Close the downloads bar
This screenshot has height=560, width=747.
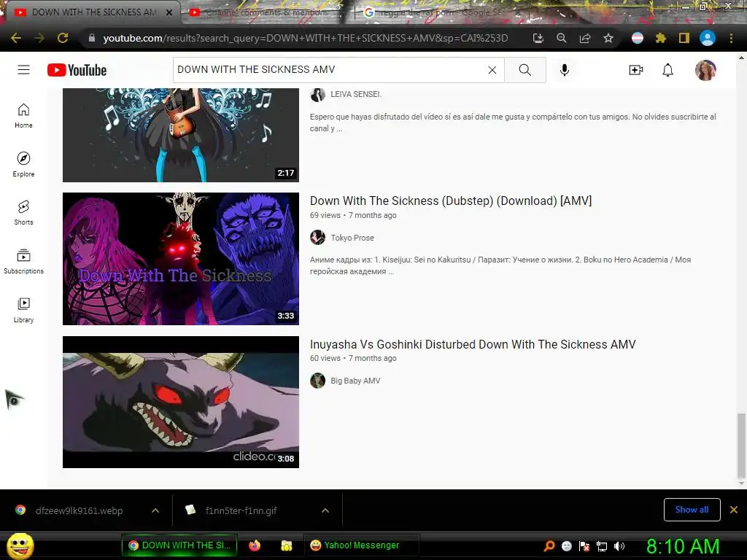(x=734, y=510)
